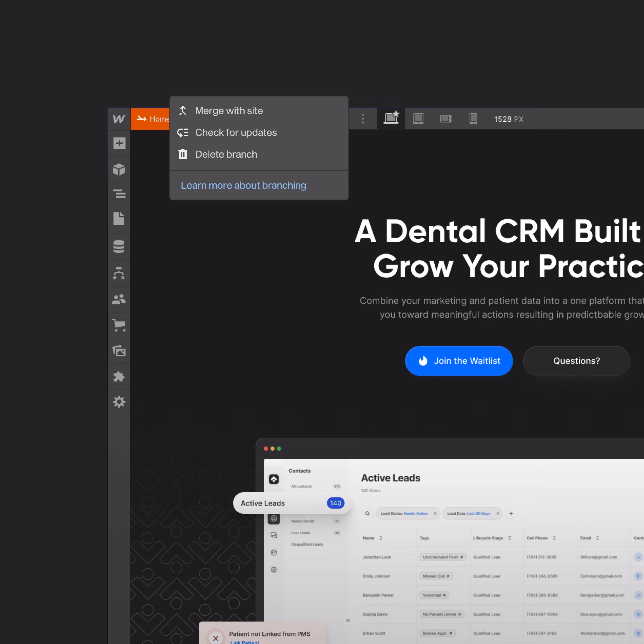Open the Ecommerce cart panel
This screenshot has width=644, height=644.
[x=119, y=325]
